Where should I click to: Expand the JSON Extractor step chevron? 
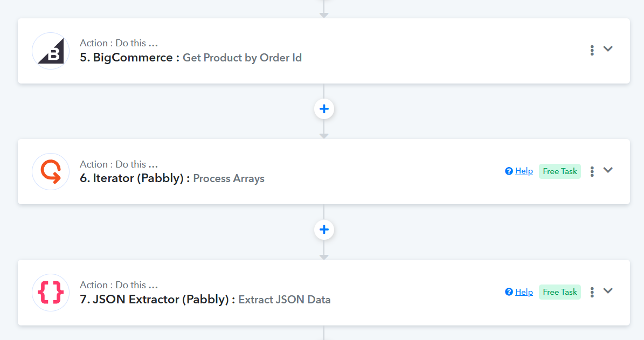(x=608, y=291)
